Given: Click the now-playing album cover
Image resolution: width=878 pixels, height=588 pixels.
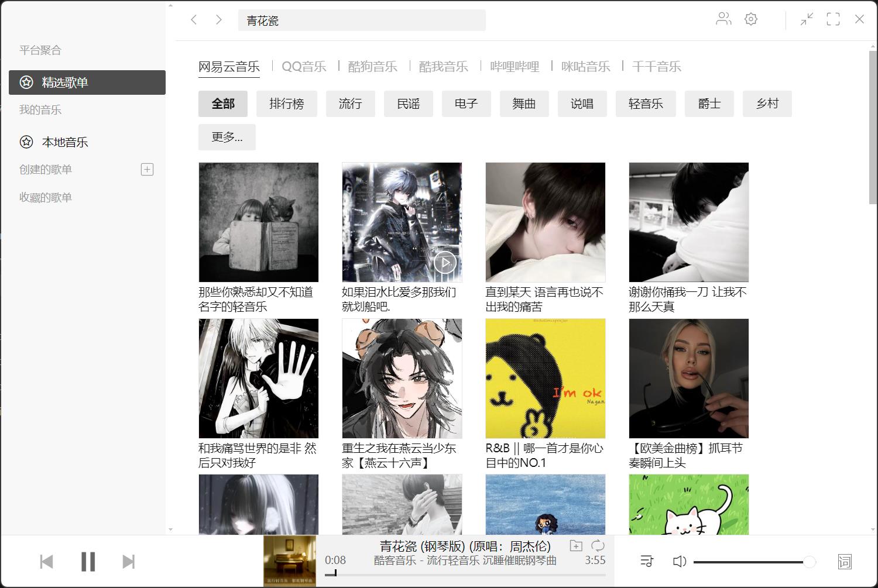Looking at the screenshot, I should (290, 561).
